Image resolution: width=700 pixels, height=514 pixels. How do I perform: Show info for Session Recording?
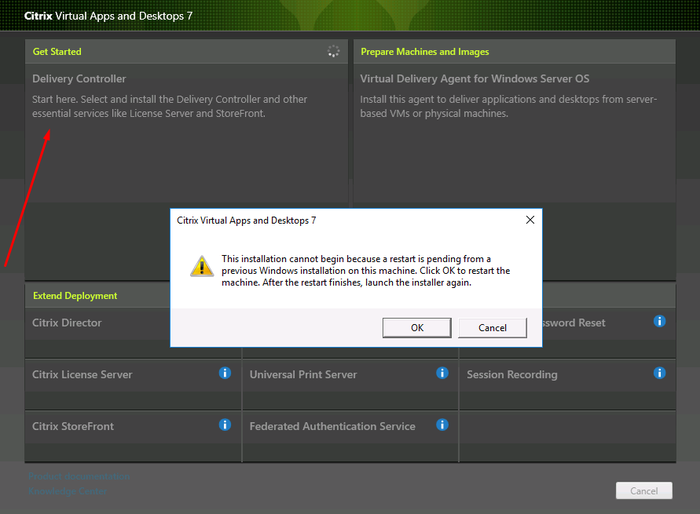click(659, 373)
